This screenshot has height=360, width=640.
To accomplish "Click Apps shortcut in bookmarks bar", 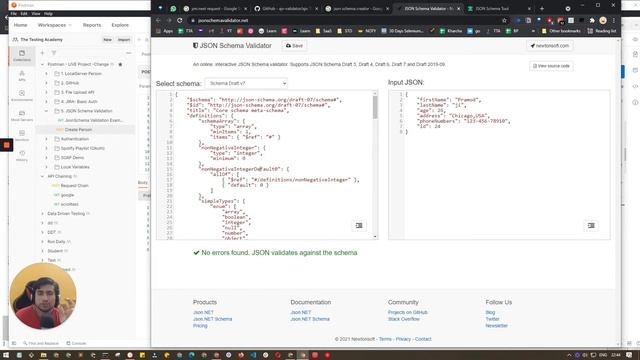I will click(x=164, y=31).
